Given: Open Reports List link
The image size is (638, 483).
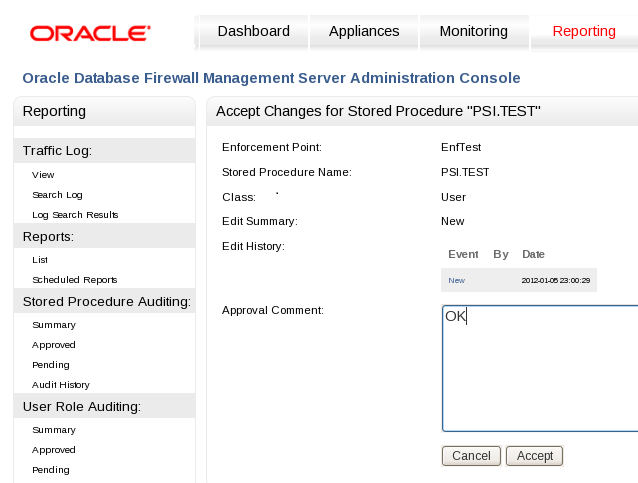Looking at the screenshot, I should (40, 260).
